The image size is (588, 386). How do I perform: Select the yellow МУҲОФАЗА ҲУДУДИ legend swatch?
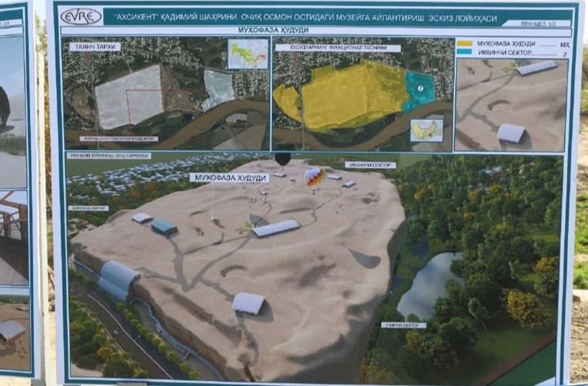[464, 45]
